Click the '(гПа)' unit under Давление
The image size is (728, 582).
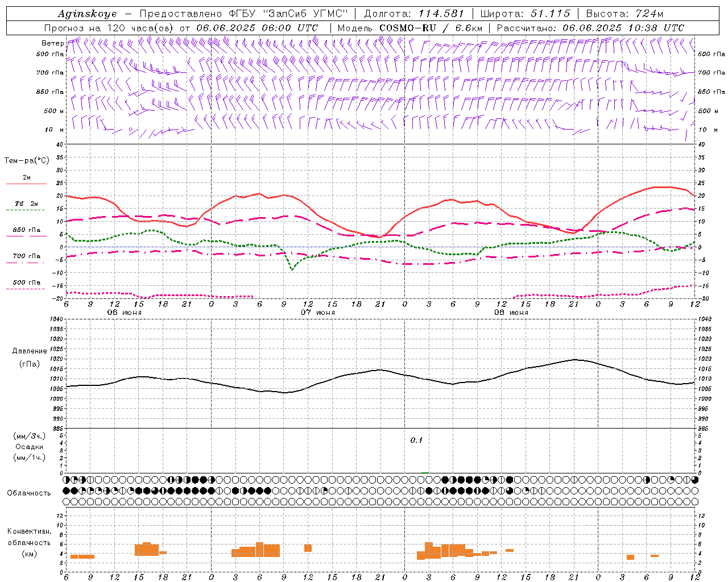point(30,364)
